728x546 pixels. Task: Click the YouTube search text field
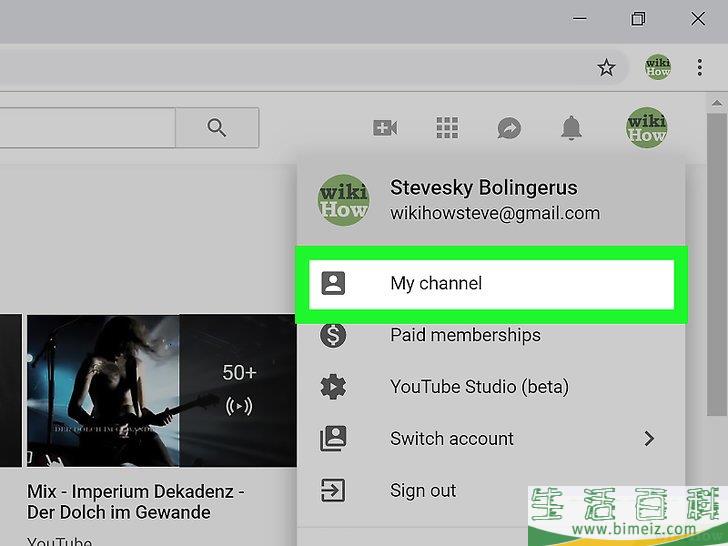point(87,128)
